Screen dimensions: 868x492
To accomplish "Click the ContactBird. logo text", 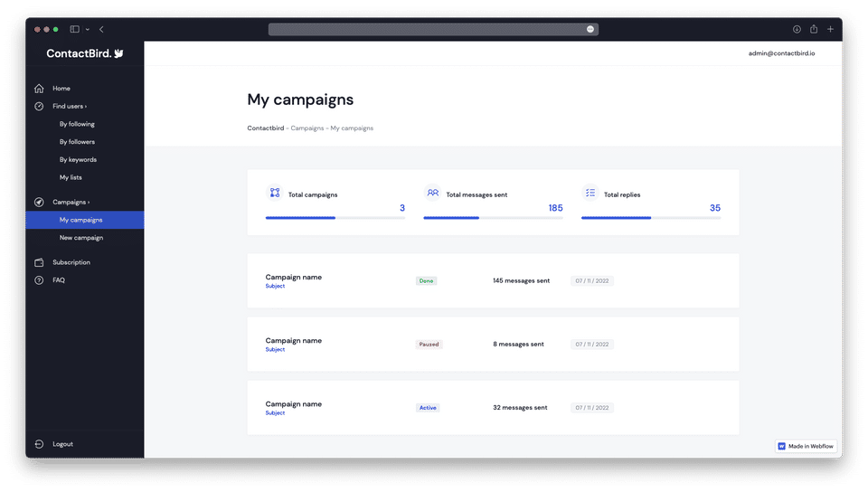I will tap(79, 53).
